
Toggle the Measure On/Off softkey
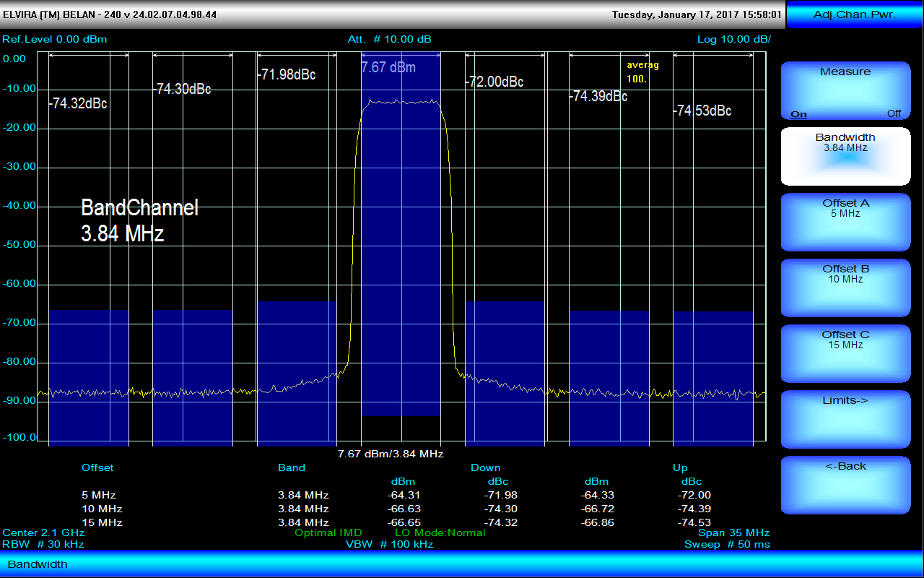coord(845,91)
